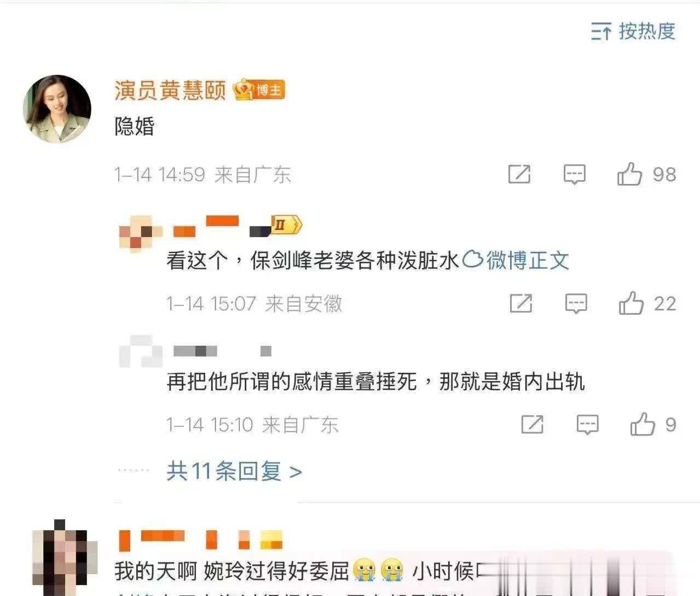Tap the 博主 crown badge
Viewport: 700px width, 596px height.
point(259,90)
